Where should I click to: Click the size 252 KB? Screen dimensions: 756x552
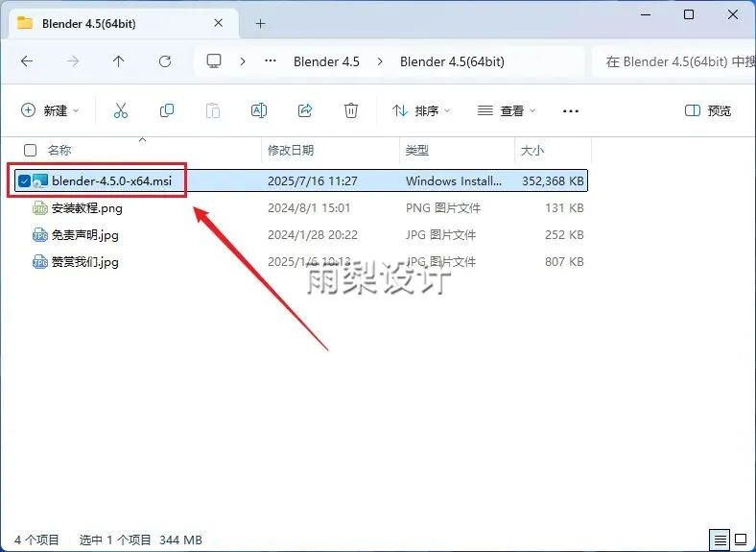point(564,235)
